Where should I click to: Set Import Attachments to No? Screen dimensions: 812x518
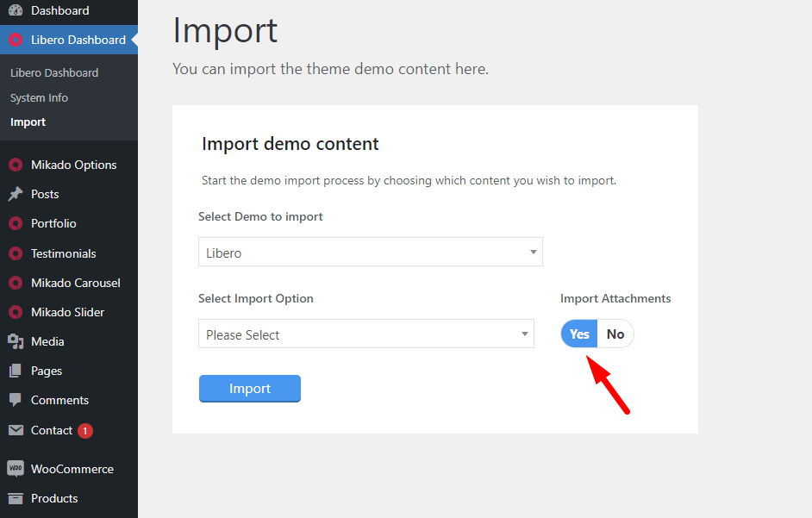click(615, 334)
